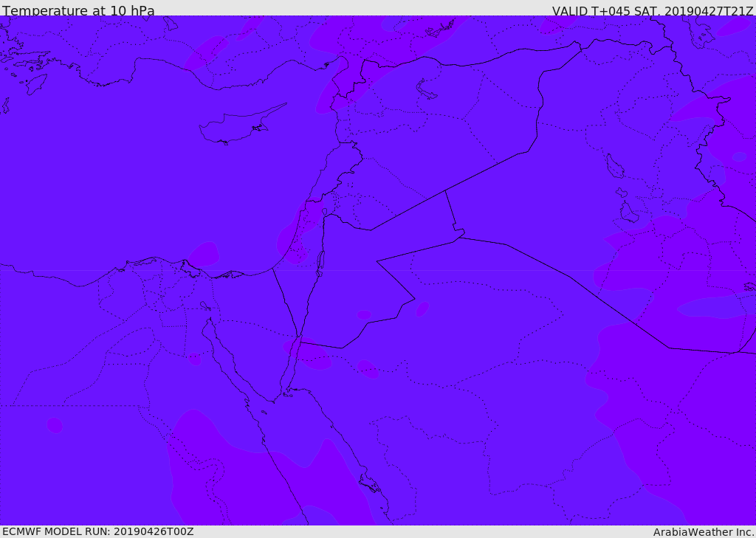Click the 'ECMWF MODEL RUN: 20190426T00Z' footer text
The width and height of the screenshot is (756, 538).
click(98, 531)
